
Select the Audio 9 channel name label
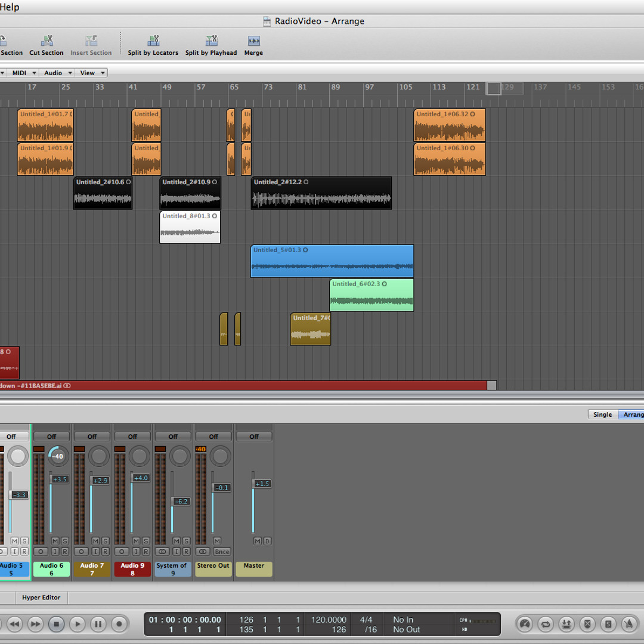[x=132, y=569]
